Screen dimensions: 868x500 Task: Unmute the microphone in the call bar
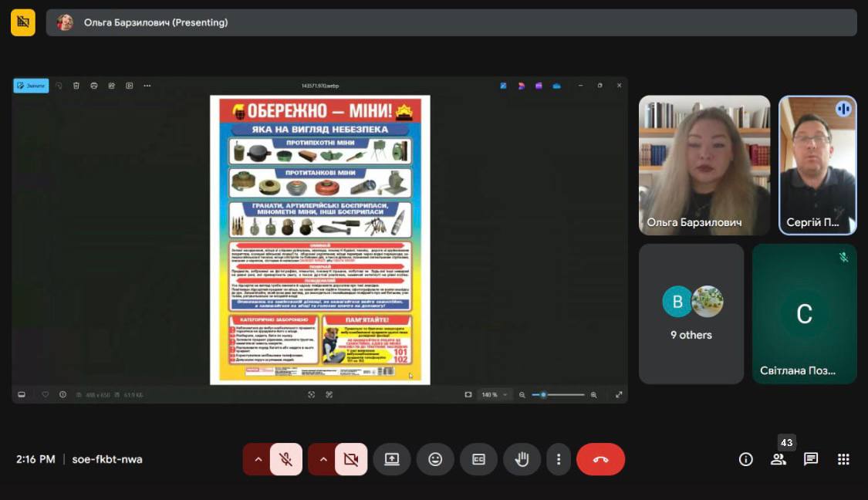285,459
